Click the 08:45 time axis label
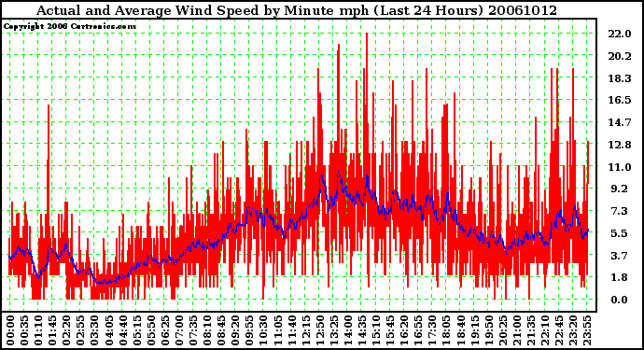 [x=221, y=330]
